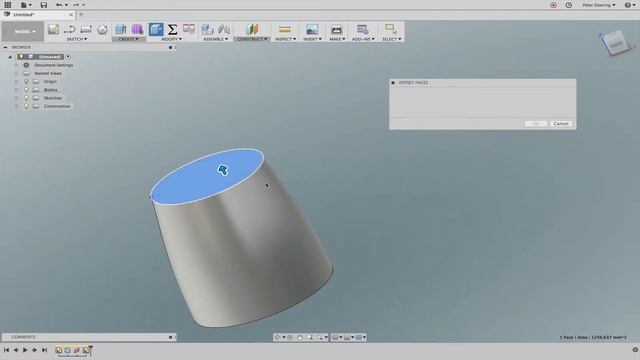The height and width of the screenshot is (360, 640).
Task: Click the Measure inspect icon
Action: [285, 29]
